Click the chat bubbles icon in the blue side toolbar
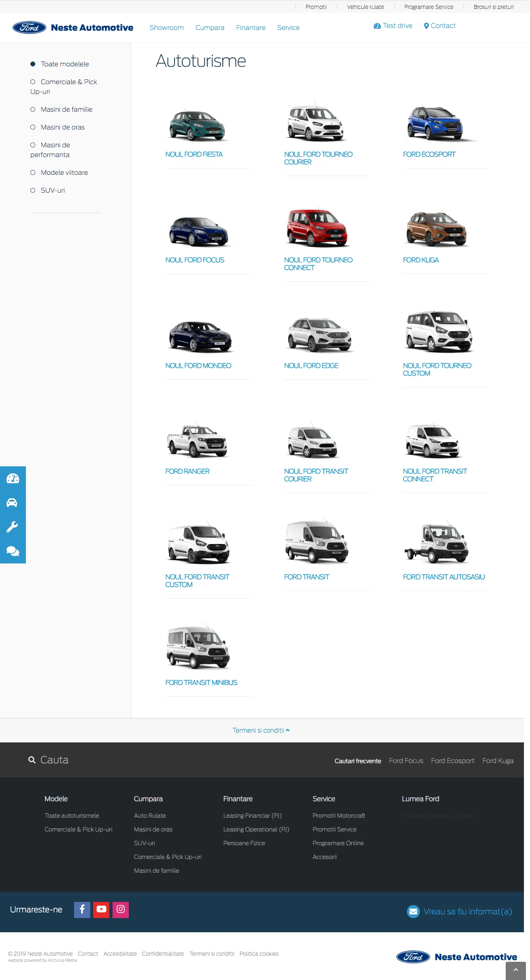530x980 pixels. [13, 551]
